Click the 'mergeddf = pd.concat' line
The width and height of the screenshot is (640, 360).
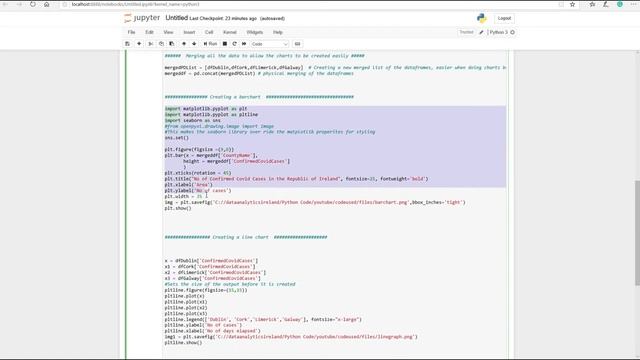tap(259, 73)
